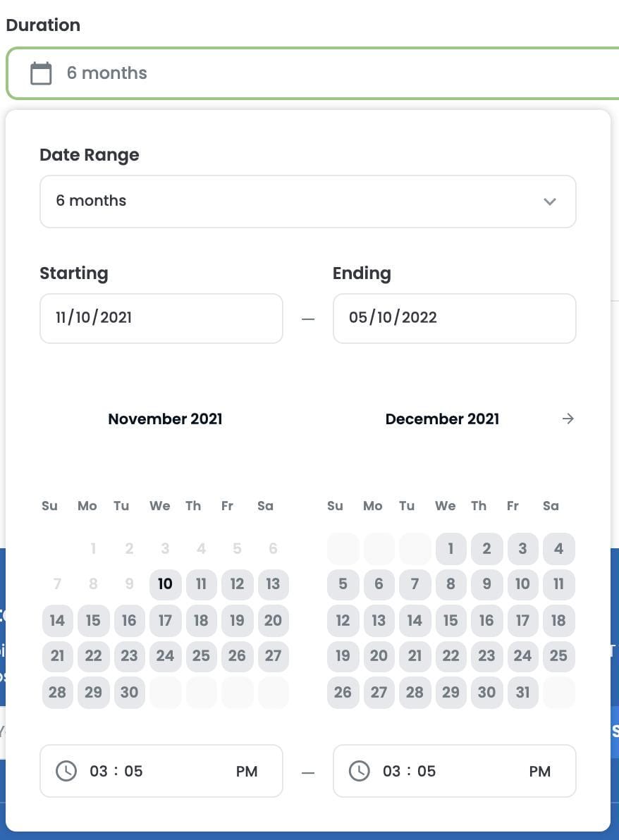Click the November 2021 month header

click(x=165, y=419)
